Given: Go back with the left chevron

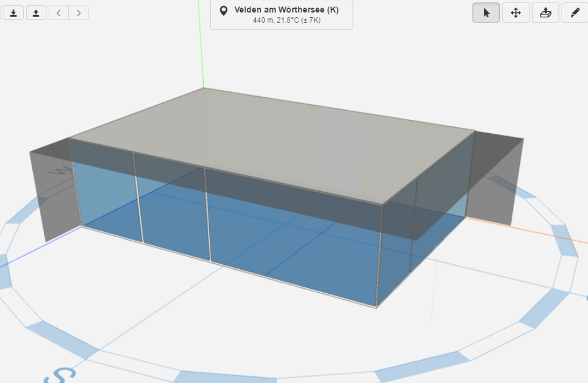Looking at the screenshot, I should click(x=59, y=13).
